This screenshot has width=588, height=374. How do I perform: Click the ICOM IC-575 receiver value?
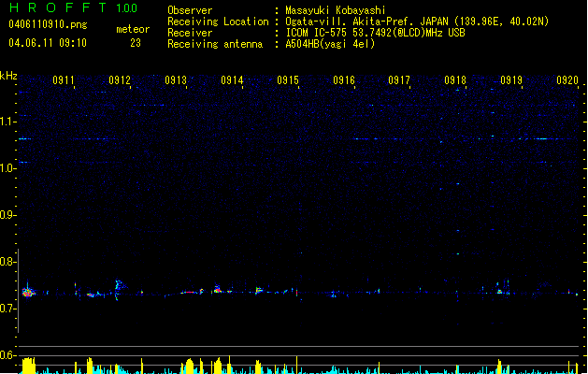375,33
